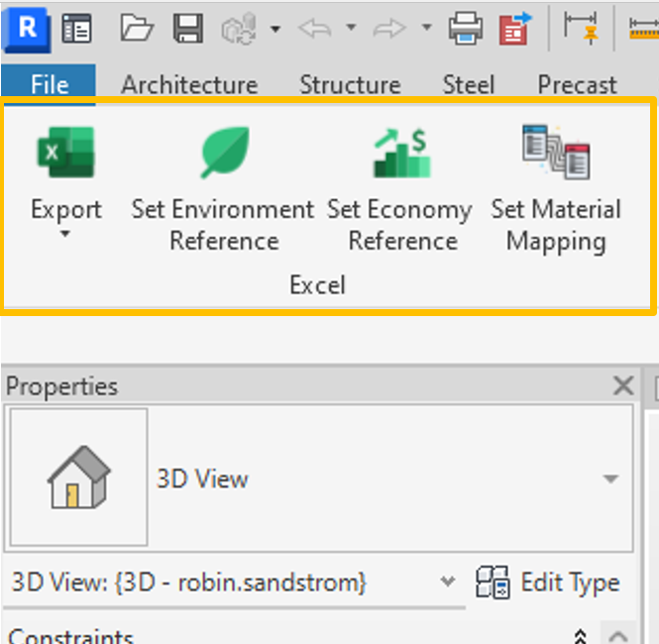Open the 3D View type selector dropdown
This screenshot has height=644, width=659.
tap(610, 479)
